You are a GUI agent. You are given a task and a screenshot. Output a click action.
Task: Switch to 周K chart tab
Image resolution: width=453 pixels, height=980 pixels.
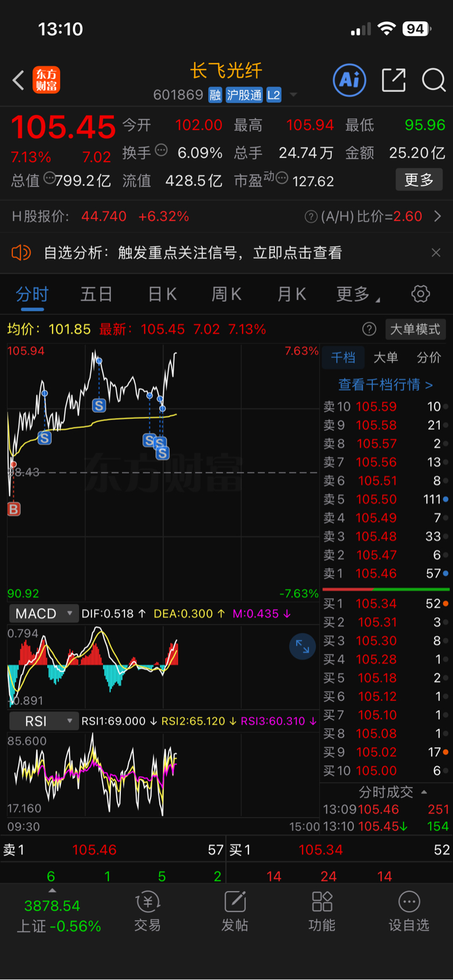226,294
